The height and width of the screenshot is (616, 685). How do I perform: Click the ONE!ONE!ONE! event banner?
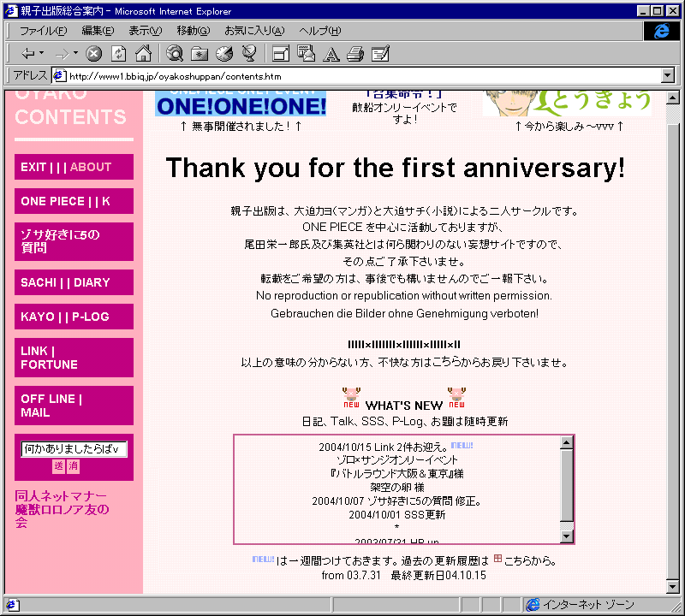pos(241,104)
